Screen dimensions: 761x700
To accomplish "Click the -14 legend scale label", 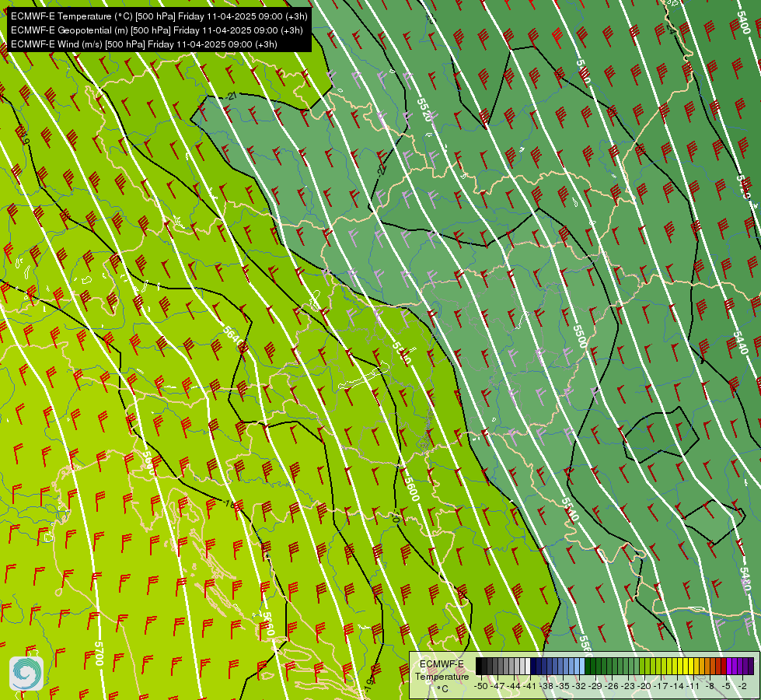I will pos(676,687).
